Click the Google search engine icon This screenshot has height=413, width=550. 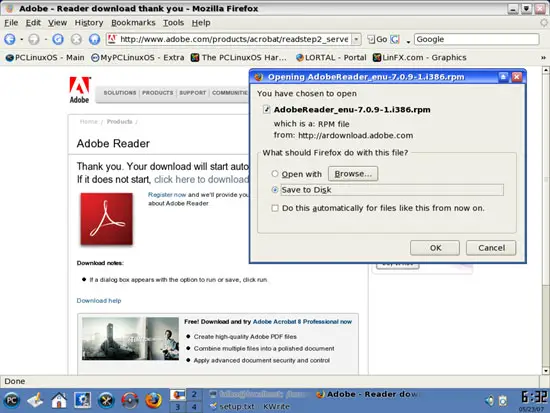coord(395,39)
